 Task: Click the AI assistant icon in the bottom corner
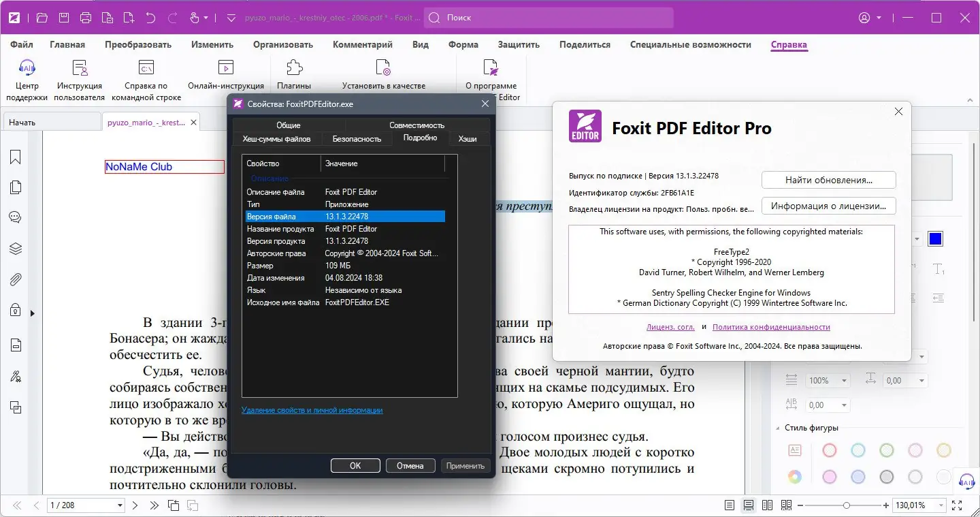click(x=966, y=480)
